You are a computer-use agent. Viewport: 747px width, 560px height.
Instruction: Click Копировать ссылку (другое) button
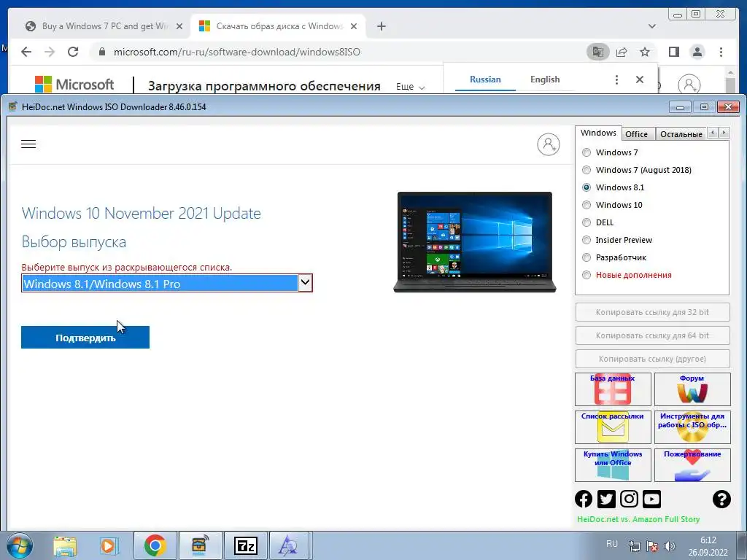(652, 359)
